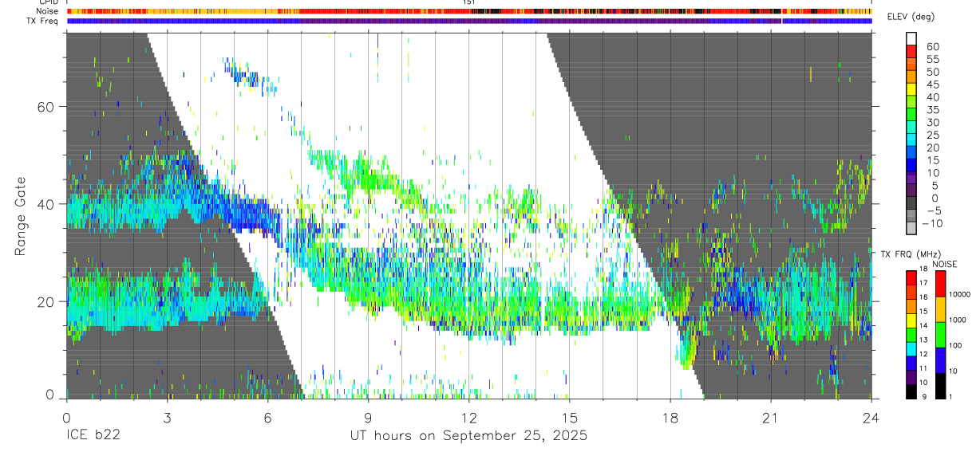Click the x-axis tick label '12'
Image resolution: width=980 pixels, height=452 pixels.
pos(468,417)
